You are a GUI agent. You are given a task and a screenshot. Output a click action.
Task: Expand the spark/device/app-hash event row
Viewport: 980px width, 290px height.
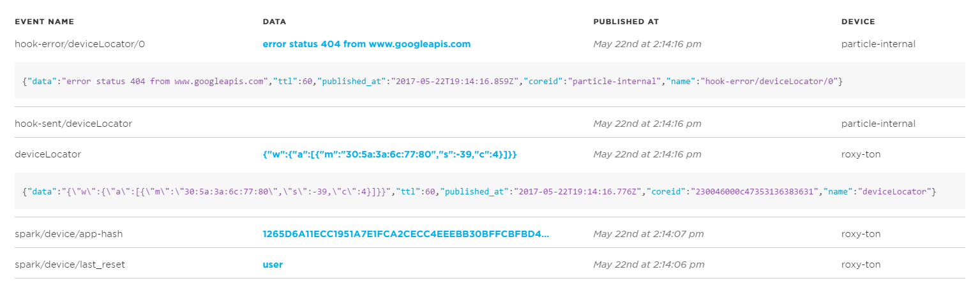coord(68,234)
